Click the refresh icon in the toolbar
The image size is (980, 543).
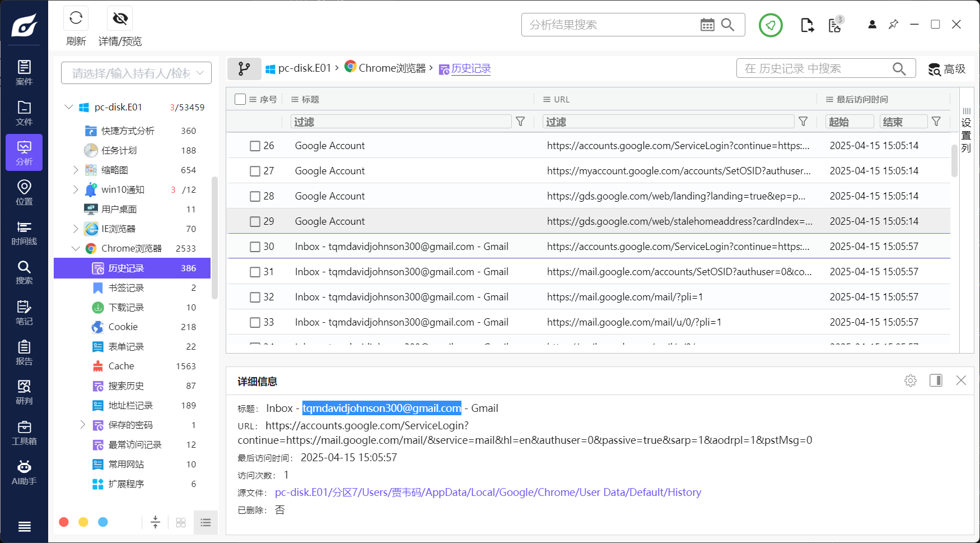click(76, 18)
